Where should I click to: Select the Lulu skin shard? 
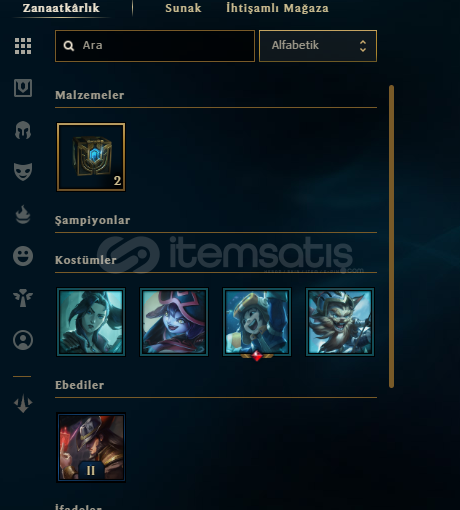click(x=174, y=322)
